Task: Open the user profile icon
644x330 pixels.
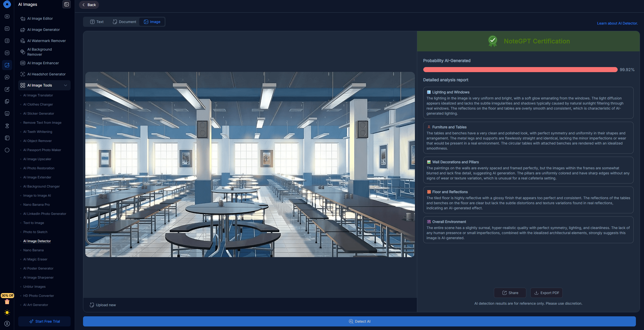Action: click(7, 324)
